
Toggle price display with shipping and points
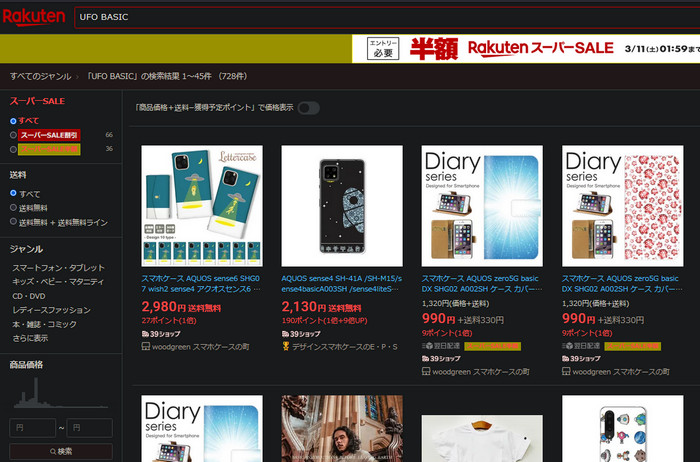point(308,108)
